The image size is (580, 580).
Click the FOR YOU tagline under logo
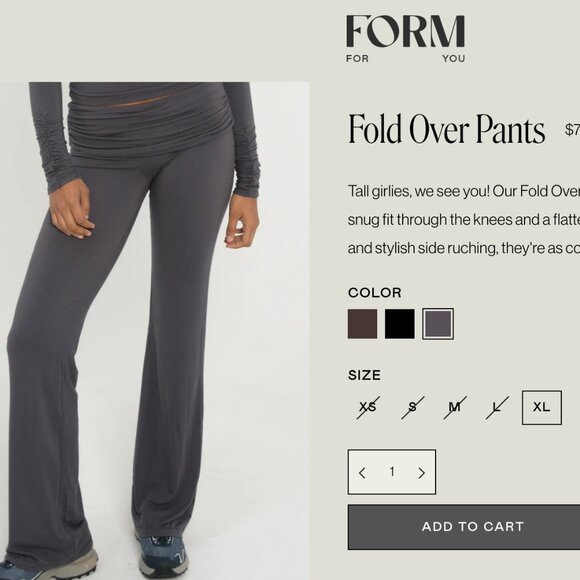tap(405, 58)
